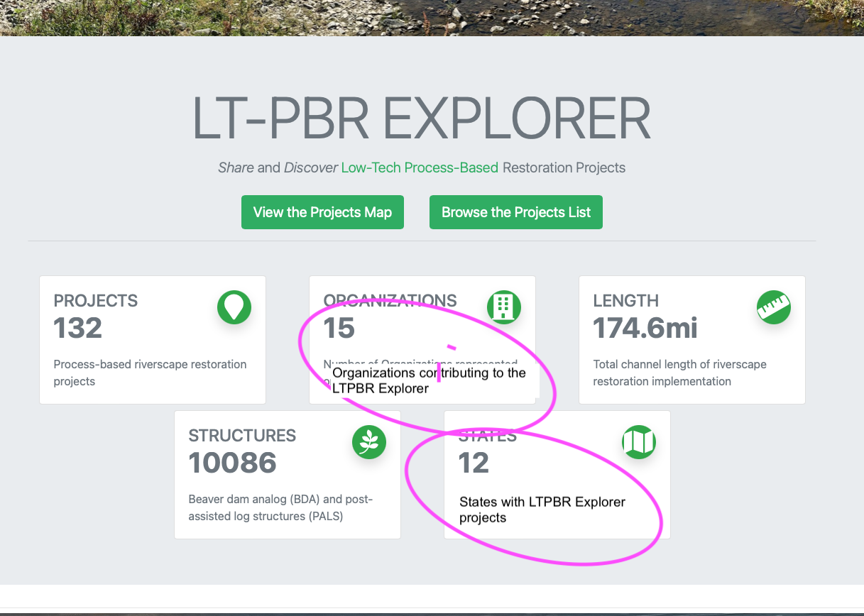Click the 174.6mi channel length value
This screenshot has width=864, height=616.
[x=645, y=327]
